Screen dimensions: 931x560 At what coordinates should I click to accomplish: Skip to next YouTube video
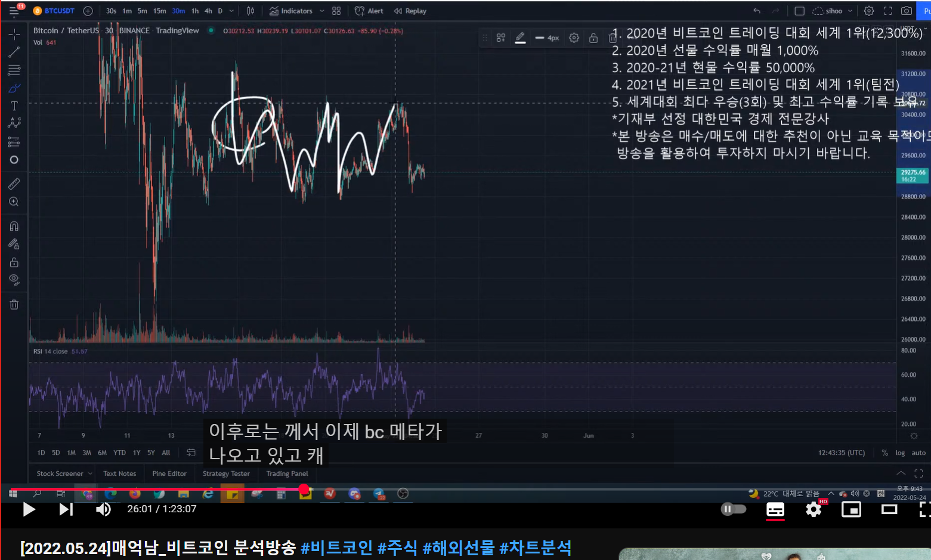(66, 509)
